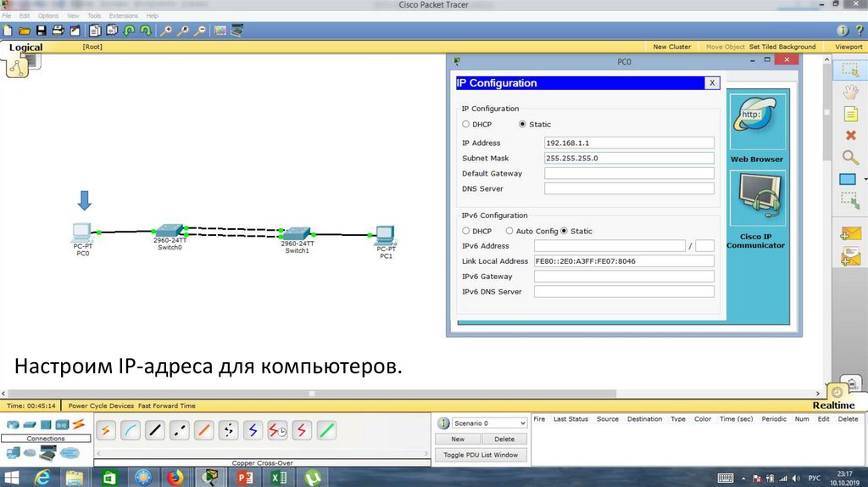
Task: Pick the green Octal cable
Action: tap(326, 430)
